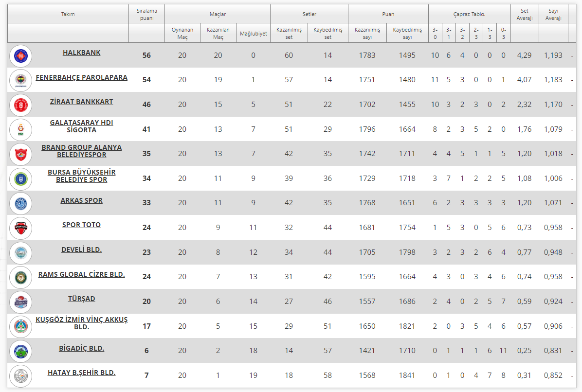Click the Türşad team logo
This screenshot has height=392, width=582.
[20, 302]
